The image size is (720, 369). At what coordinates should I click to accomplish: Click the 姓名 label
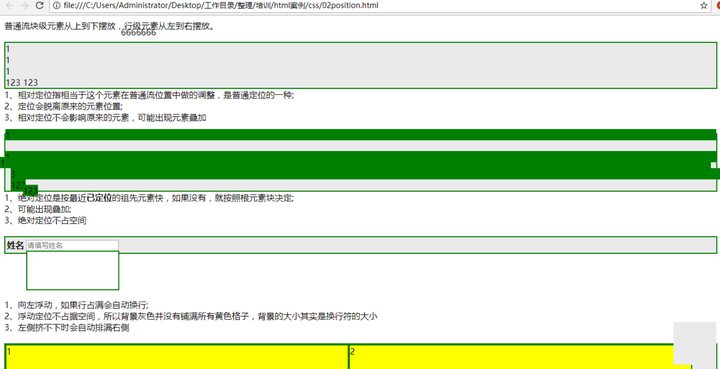15,246
